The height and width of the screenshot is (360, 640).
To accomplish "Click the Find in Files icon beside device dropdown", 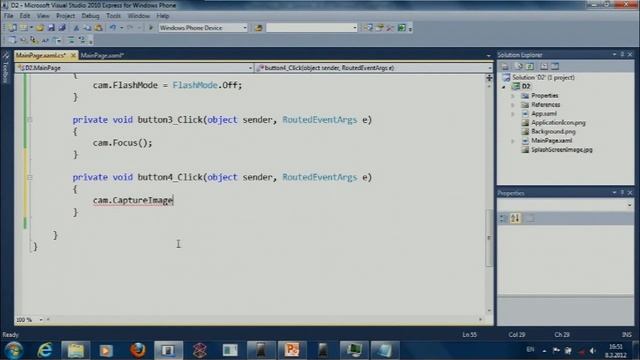I will (x=258, y=28).
